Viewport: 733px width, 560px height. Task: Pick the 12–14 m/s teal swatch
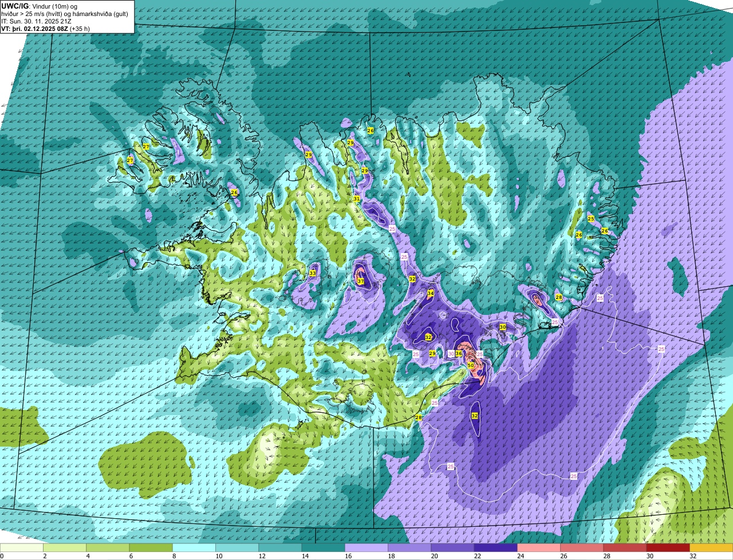(x=280, y=547)
